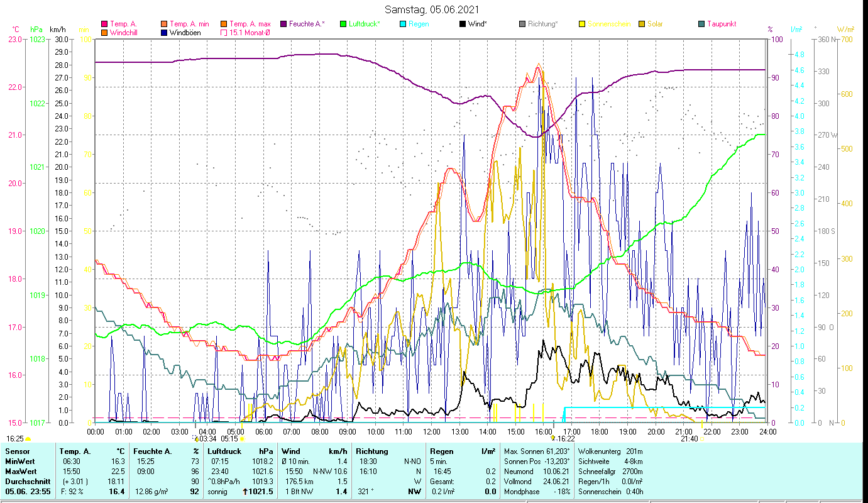Click the 'Max. Sonnen 61,203°' entry

point(537,451)
